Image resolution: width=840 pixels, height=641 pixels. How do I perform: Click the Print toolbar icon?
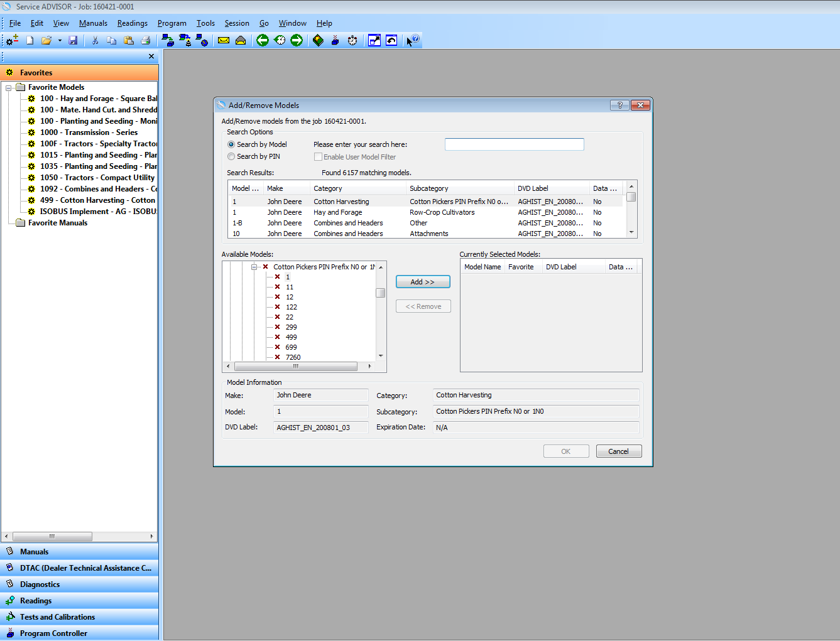click(x=146, y=40)
